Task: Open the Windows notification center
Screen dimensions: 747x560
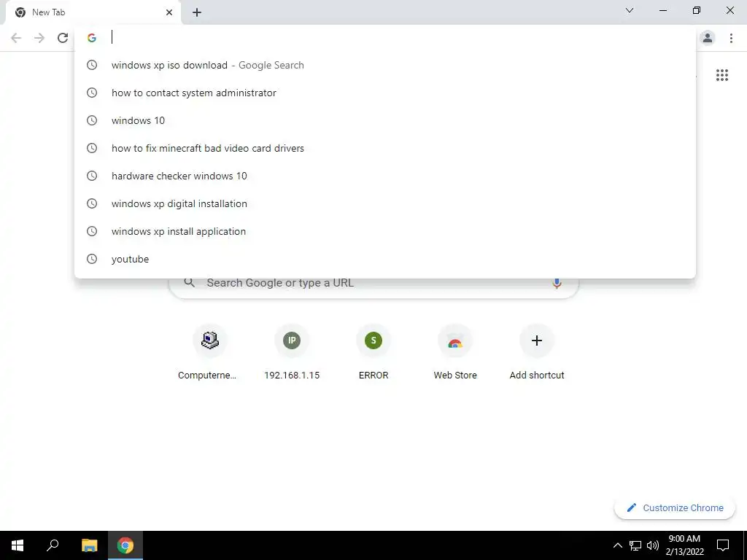Action: [x=723, y=545]
